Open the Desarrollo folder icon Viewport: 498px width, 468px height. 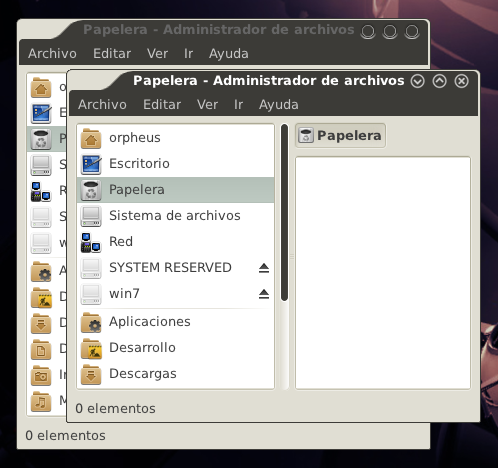91,348
